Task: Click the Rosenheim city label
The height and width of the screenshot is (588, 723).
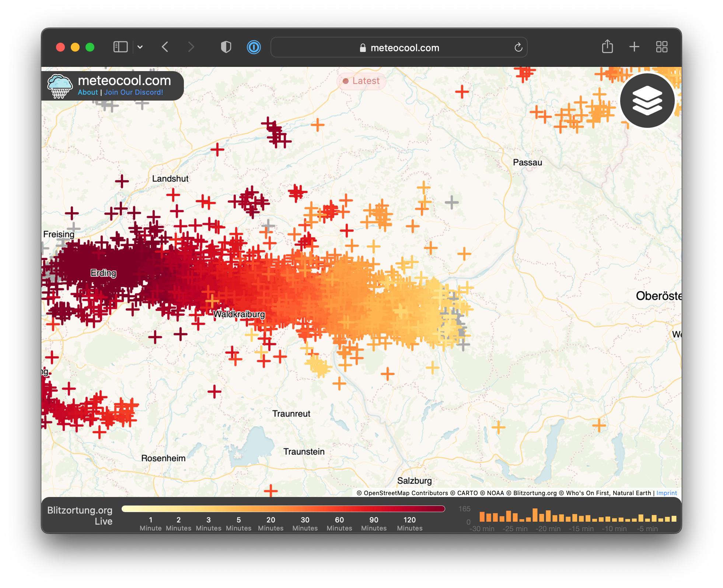Action: 163,458
